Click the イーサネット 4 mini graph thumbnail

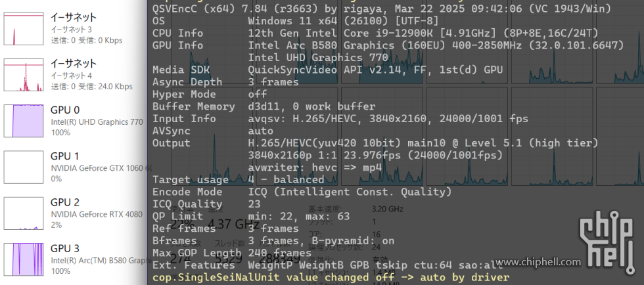tap(24, 75)
